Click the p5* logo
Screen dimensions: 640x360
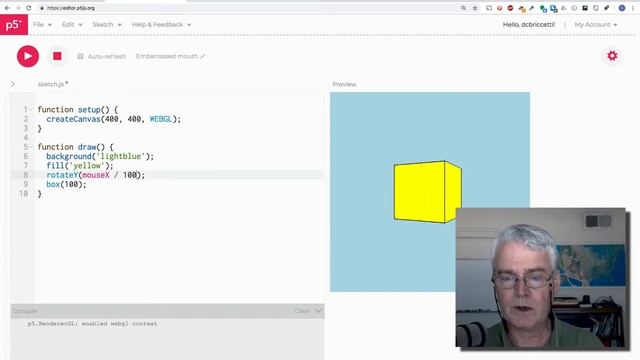pyautogui.click(x=14, y=24)
